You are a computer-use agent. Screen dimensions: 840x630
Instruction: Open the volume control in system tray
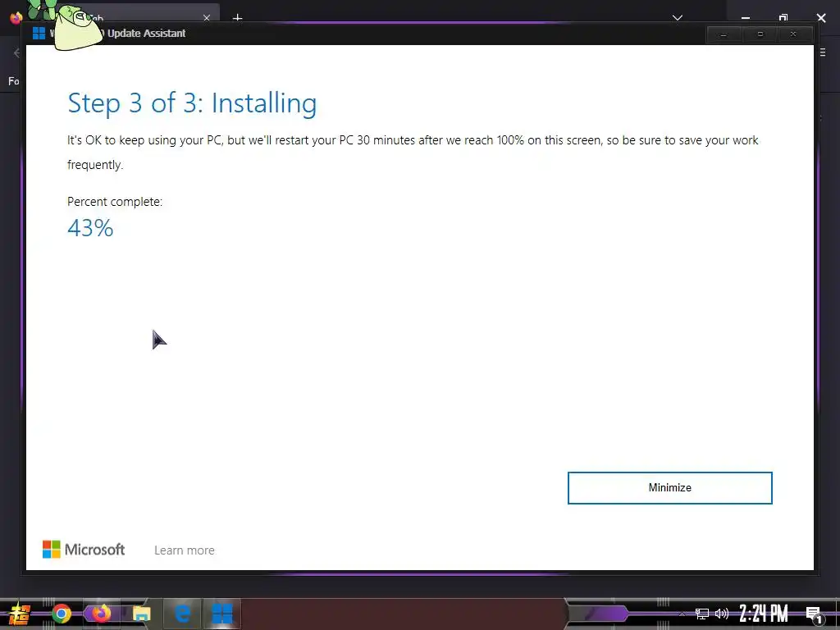722,614
